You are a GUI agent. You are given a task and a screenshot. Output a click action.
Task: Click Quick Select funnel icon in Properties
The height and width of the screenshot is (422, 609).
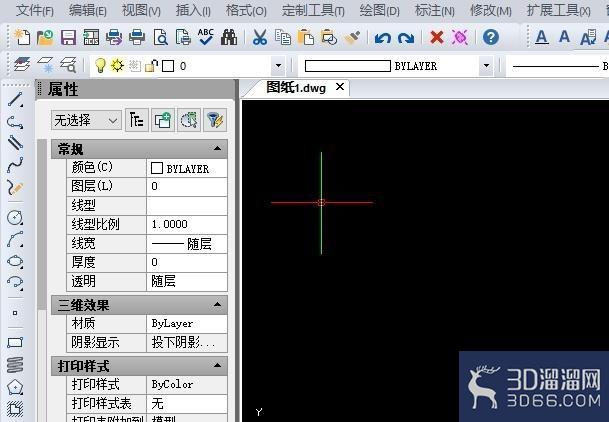(215, 120)
